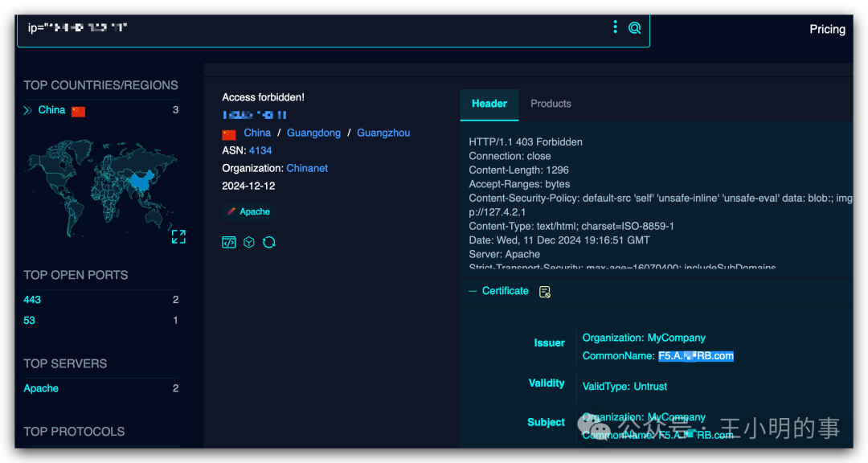
Task: Click the Apache product tag
Action: click(x=248, y=211)
